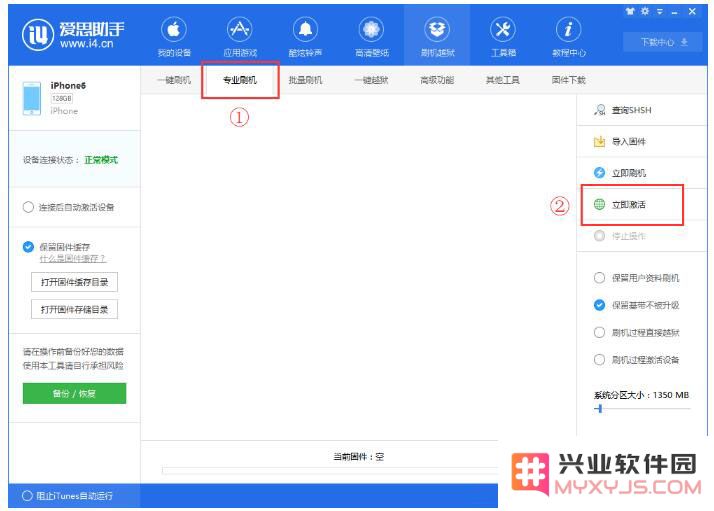This screenshot has width=714, height=511.
Task: Click 停止操作 grey circle icon
Action: (599, 235)
